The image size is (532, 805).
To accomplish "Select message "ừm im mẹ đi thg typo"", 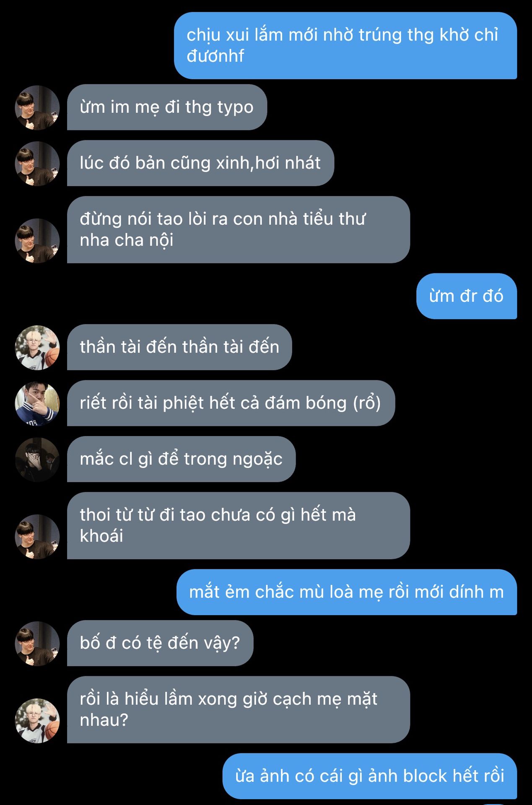I will [167, 107].
